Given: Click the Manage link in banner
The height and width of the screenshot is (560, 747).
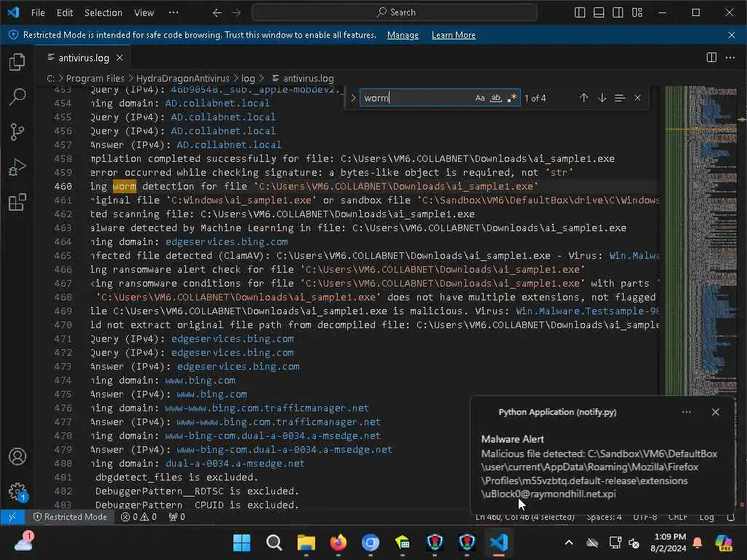Looking at the screenshot, I should [403, 35].
